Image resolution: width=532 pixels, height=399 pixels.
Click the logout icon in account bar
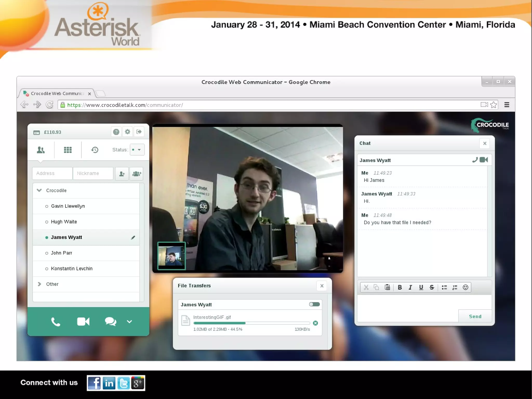click(x=139, y=132)
